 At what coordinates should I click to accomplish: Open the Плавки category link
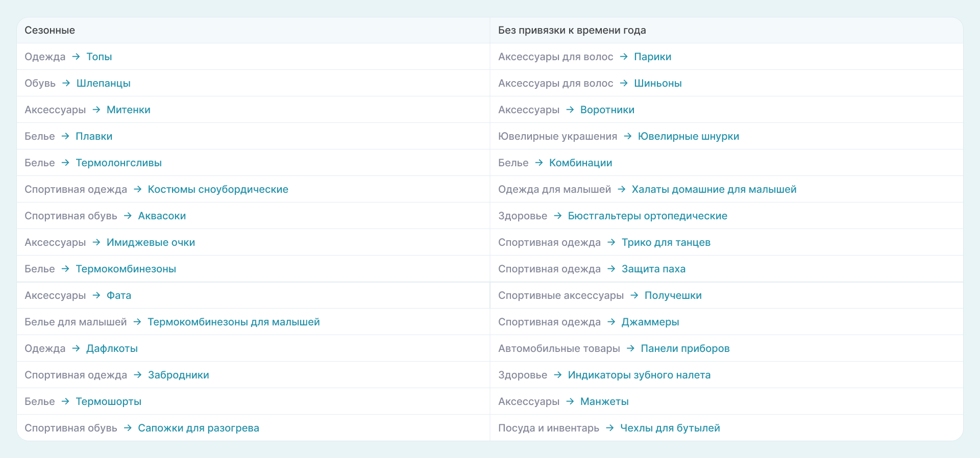(94, 136)
